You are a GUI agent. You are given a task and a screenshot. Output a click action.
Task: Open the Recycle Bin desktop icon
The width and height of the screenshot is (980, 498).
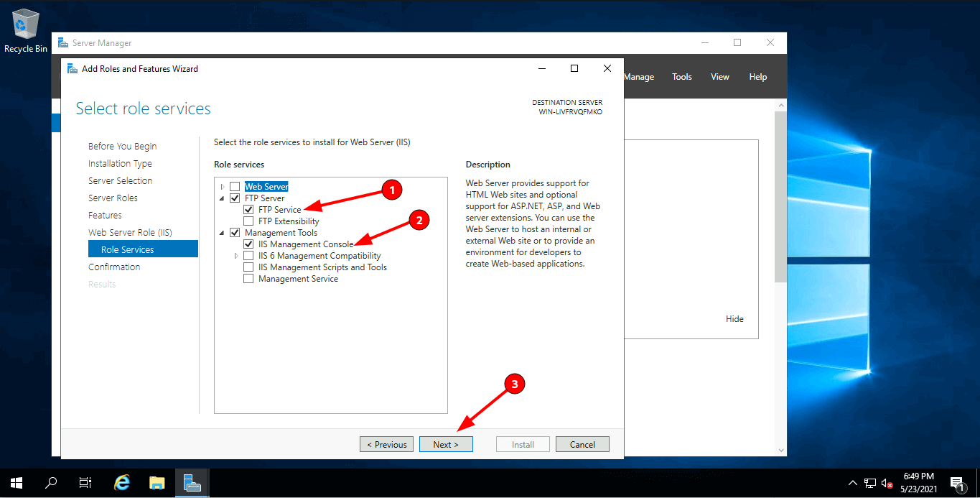click(x=25, y=30)
